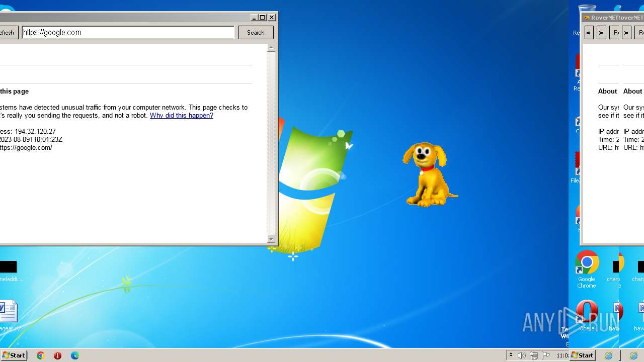This screenshot has height=362, width=644.
Task: Open the network tray icon
Action: (534, 355)
